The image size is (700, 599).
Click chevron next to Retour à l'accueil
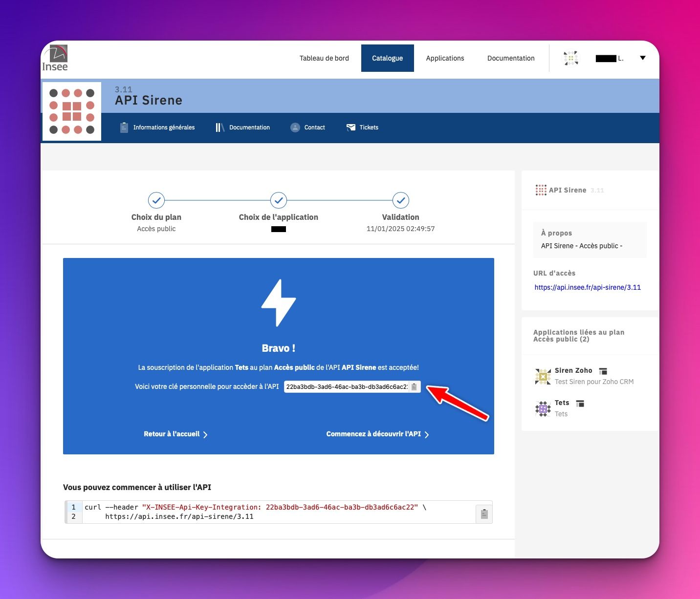pyautogui.click(x=205, y=434)
